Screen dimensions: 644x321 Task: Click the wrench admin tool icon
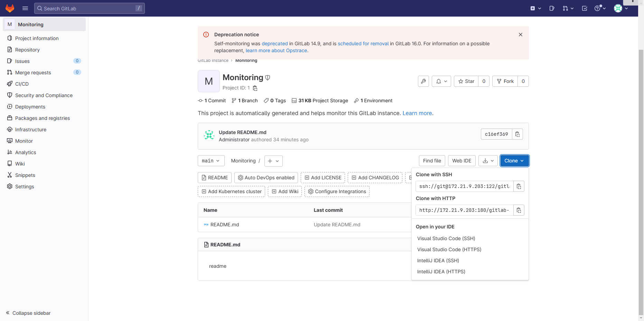pyautogui.click(x=423, y=81)
